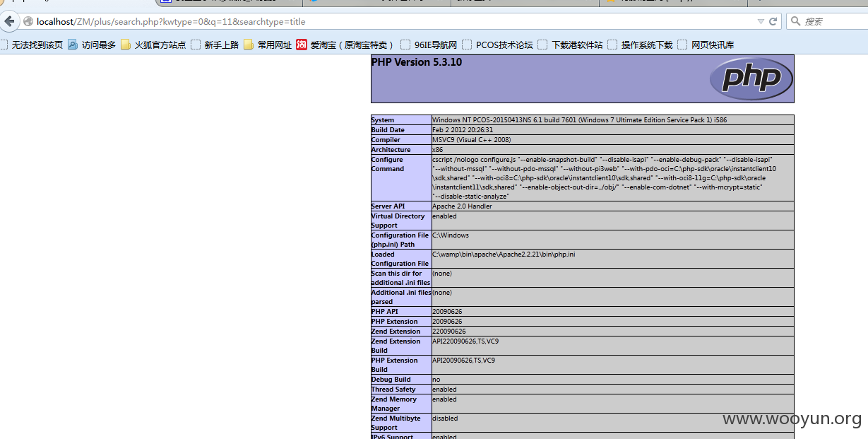The height and width of the screenshot is (439, 868).
Task: Select the Scan this dir for additional .ini files label
Action: click(400, 278)
